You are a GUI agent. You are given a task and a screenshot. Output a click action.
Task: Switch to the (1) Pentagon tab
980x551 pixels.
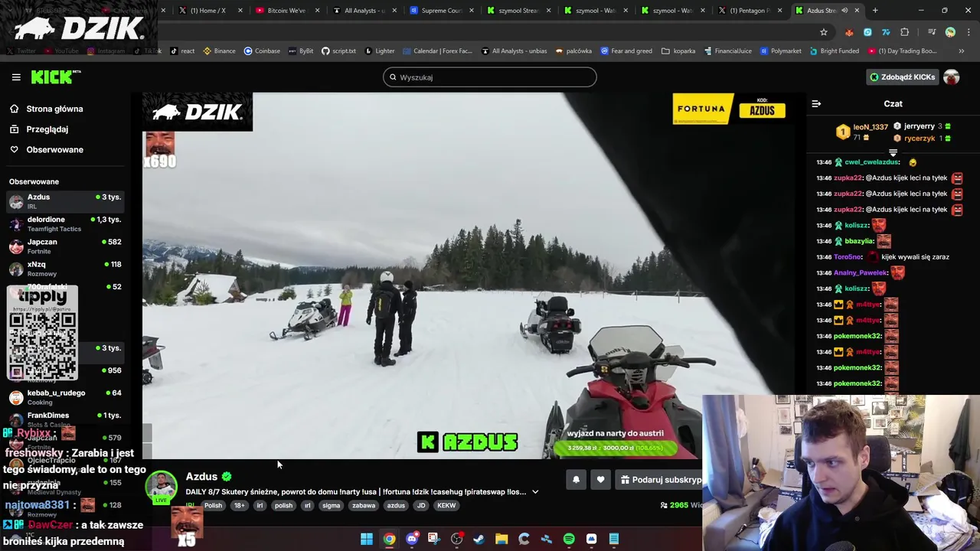[x=750, y=11]
